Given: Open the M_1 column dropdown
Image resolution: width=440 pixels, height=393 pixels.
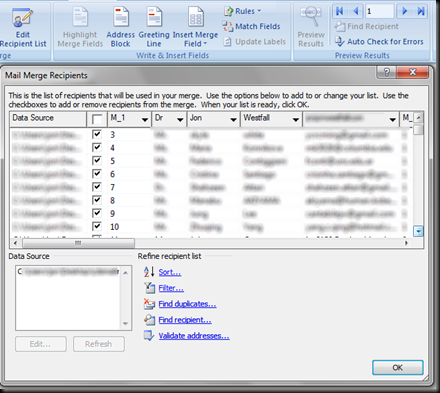Looking at the screenshot, I should (x=145, y=120).
